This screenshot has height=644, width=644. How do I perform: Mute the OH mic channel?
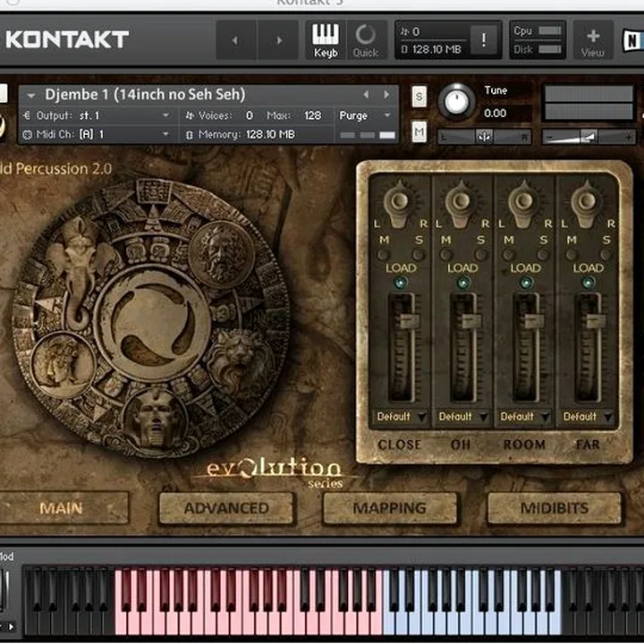tap(446, 255)
